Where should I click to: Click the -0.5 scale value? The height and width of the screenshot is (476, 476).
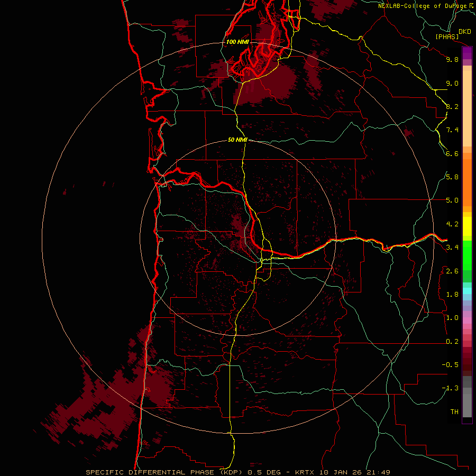click(x=450, y=365)
